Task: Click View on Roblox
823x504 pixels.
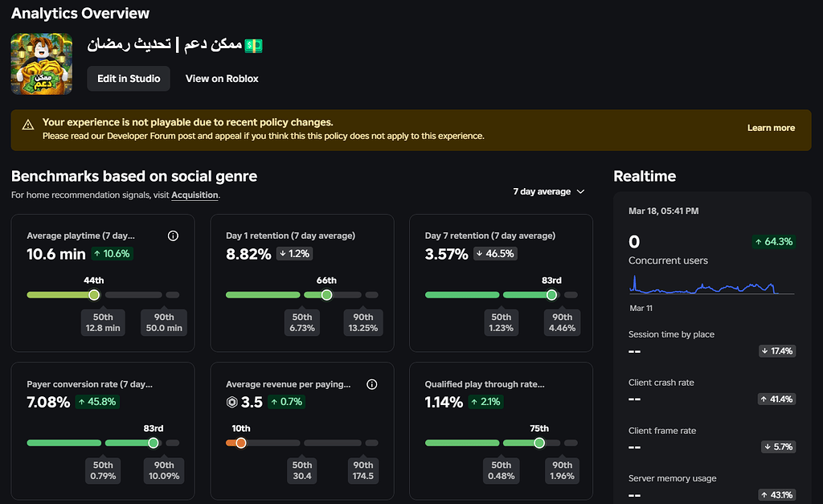Action: tap(222, 79)
